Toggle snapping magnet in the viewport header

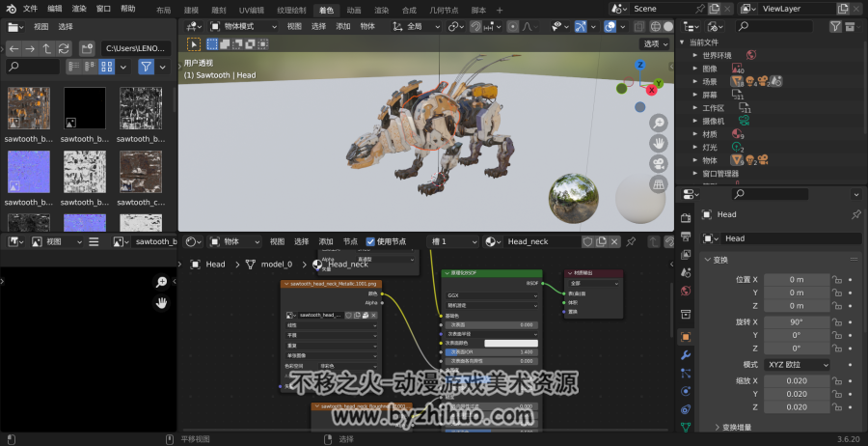coord(475,27)
